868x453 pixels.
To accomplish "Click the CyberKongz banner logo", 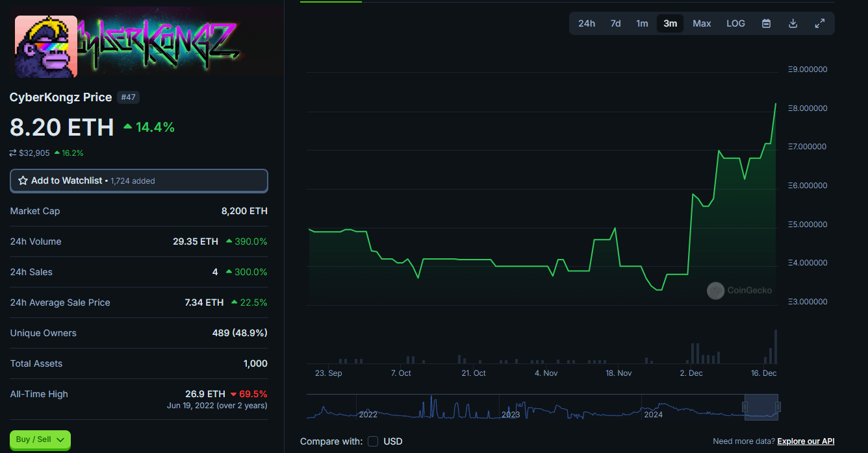I will click(160, 44).
